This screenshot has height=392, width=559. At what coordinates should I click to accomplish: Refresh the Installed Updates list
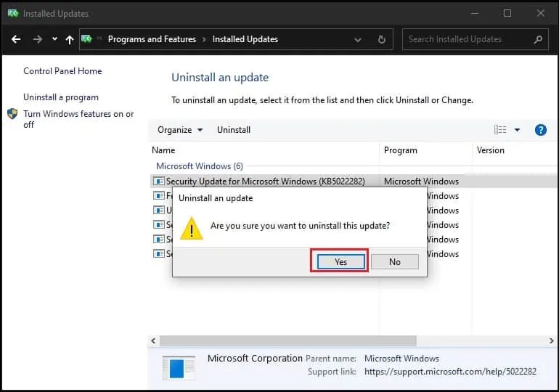(381, 39)
